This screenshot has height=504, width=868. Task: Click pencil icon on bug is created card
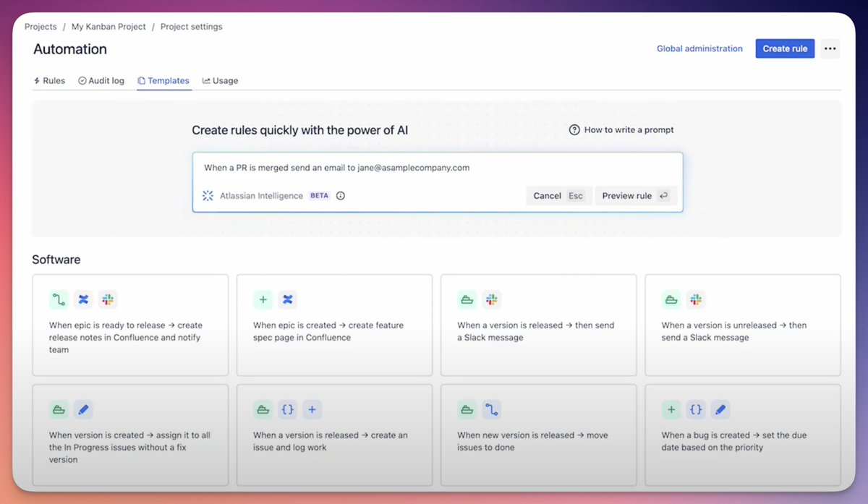coord(720,410)
